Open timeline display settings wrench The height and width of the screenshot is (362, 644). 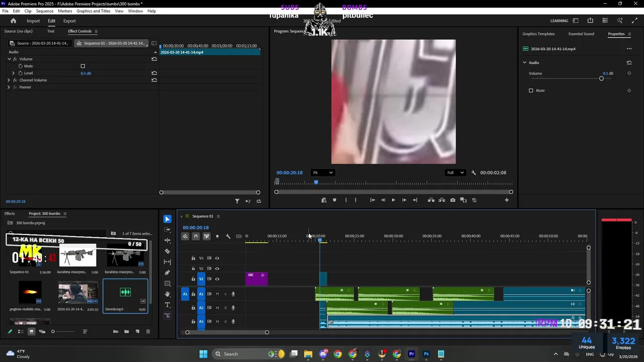click(228, 236)
